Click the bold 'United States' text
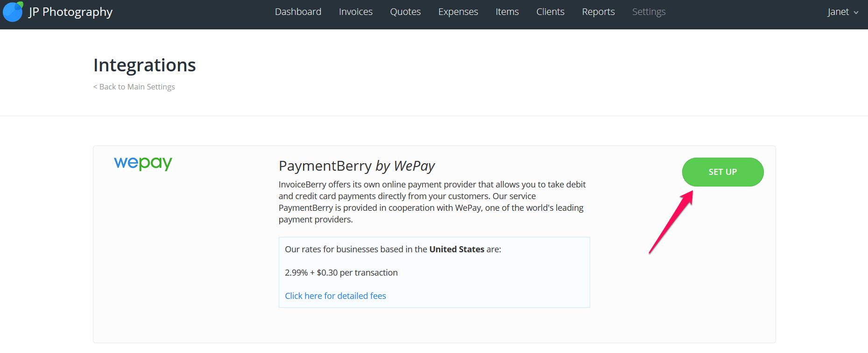The image size is (868, 353). [457, 249]
